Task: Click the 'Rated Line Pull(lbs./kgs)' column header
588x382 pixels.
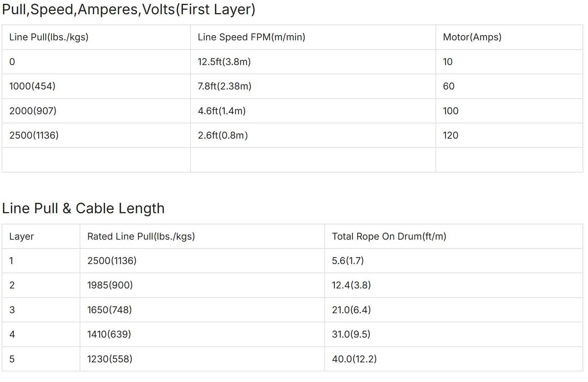Action: [x=141, y=236]
